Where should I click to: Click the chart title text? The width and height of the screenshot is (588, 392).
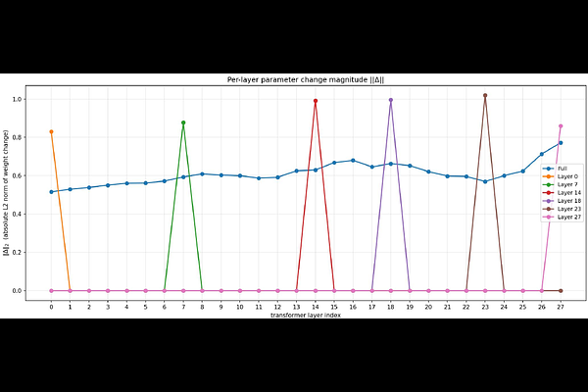(x=306, y=80)
